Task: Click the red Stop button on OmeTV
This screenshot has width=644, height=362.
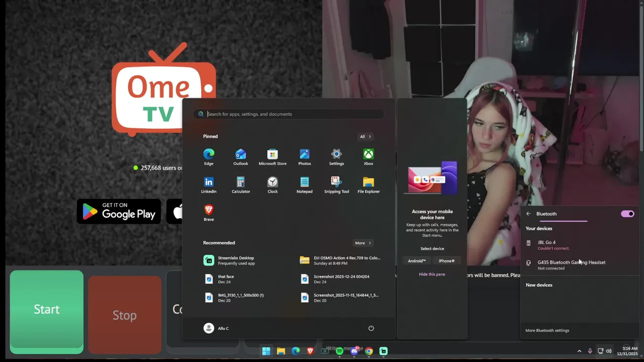Action: (x=125, y=315)
